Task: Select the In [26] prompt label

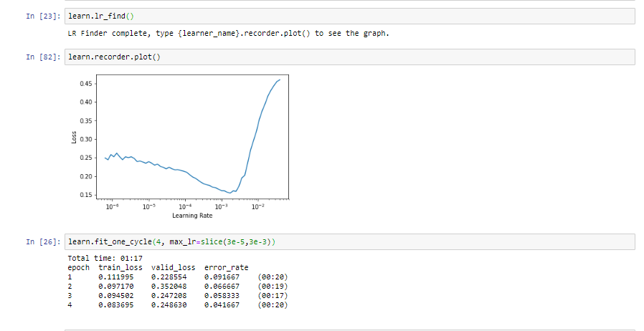Action: 43,241
